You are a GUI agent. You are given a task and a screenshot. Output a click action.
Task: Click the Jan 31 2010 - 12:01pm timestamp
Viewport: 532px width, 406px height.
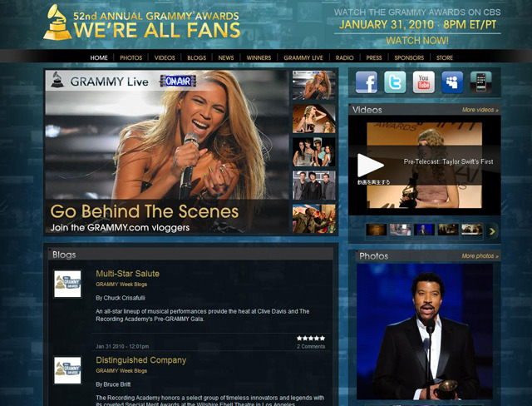point(122,347)
